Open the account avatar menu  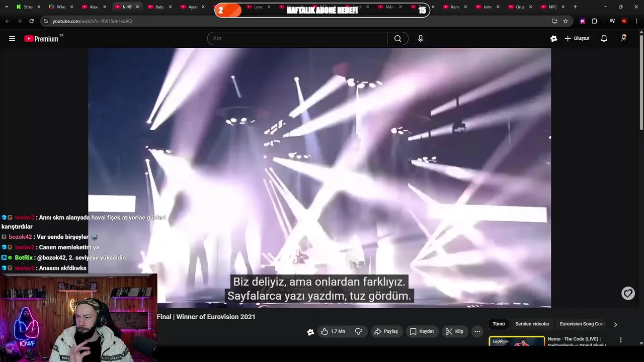click(x=624, y=38)
